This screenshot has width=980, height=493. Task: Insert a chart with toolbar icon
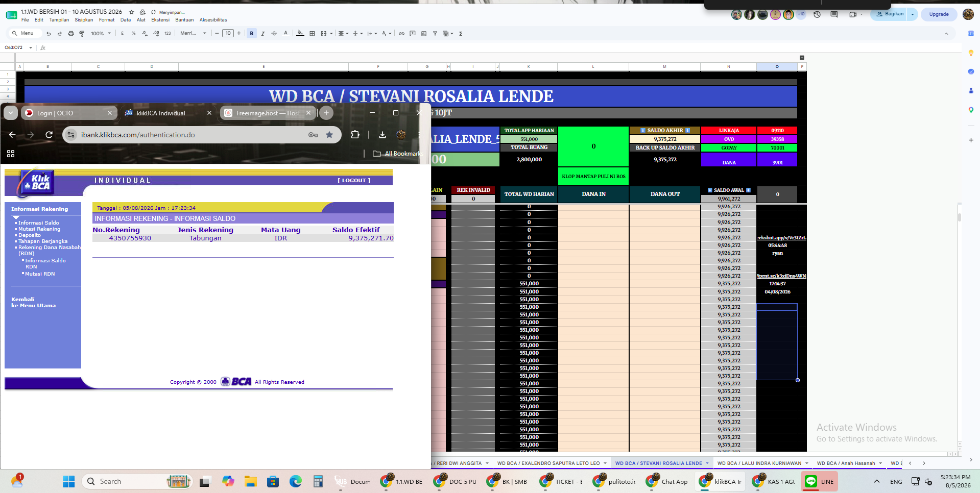tap(424, 34)
